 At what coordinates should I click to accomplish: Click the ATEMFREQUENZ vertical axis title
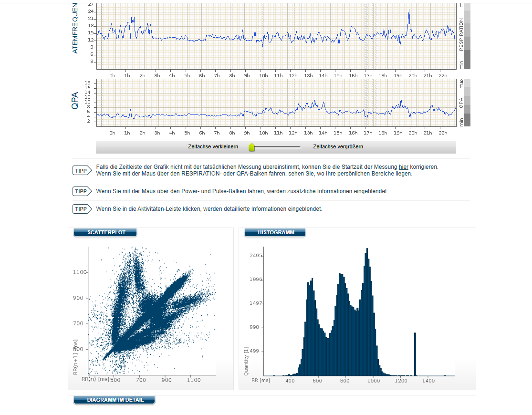coord(75,28)
